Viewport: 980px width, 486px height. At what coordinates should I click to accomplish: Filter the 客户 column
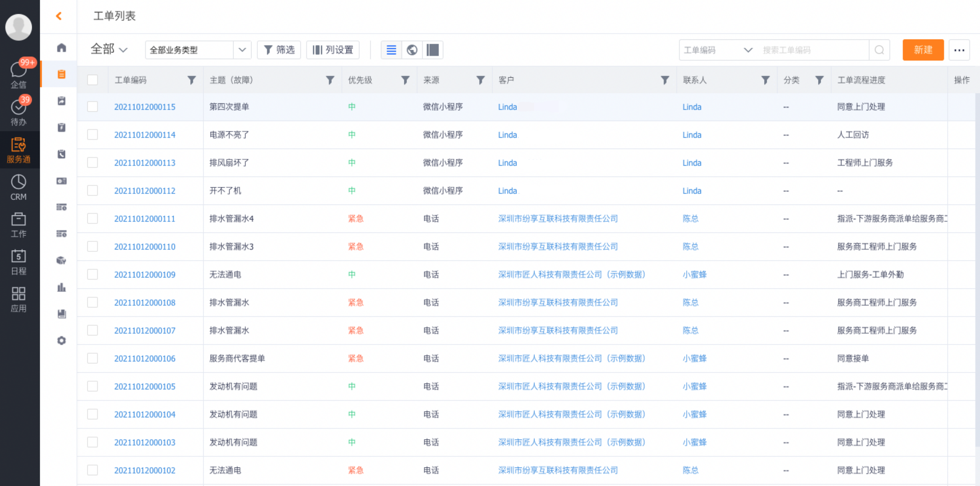coord(665,80)
